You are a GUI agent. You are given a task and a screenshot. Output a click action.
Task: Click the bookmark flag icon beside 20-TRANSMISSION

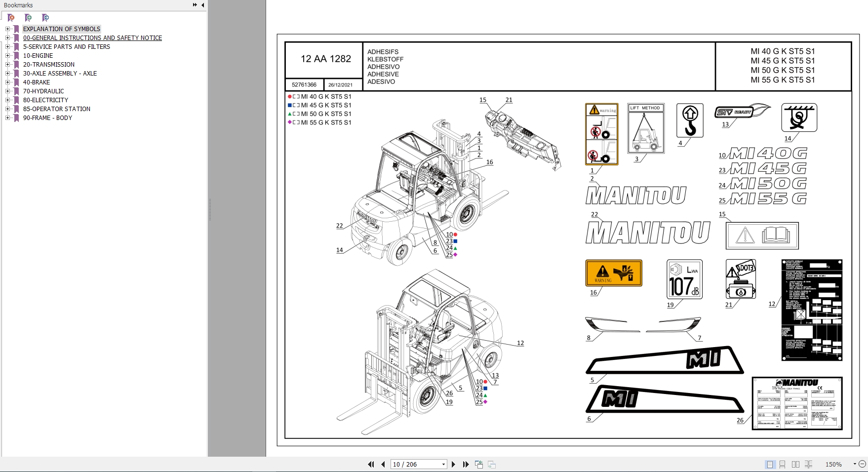pos(16,65)
